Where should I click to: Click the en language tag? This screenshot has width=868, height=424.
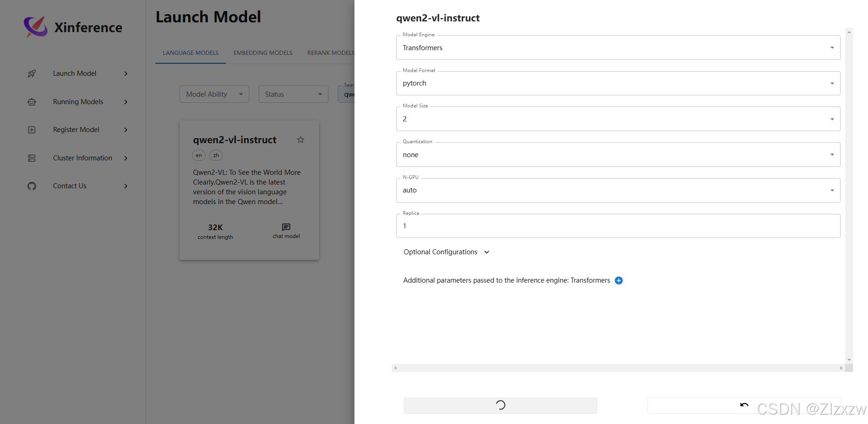(x=199, y=155)
